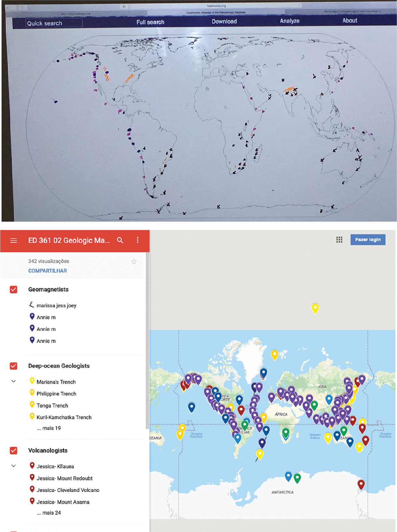Image resolution: width=397 pixels, height=532 pixels.
Task: Click the COMPARTILHAR link
Action: click(48, 271)
